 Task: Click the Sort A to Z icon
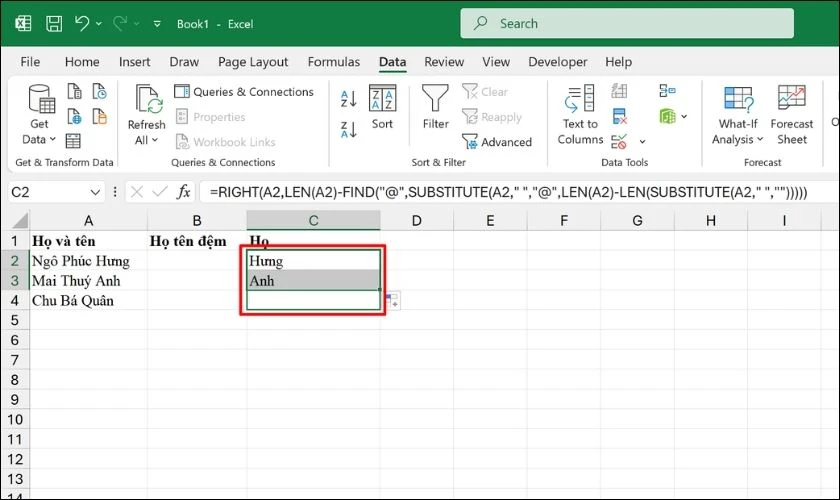click(348, 98)
